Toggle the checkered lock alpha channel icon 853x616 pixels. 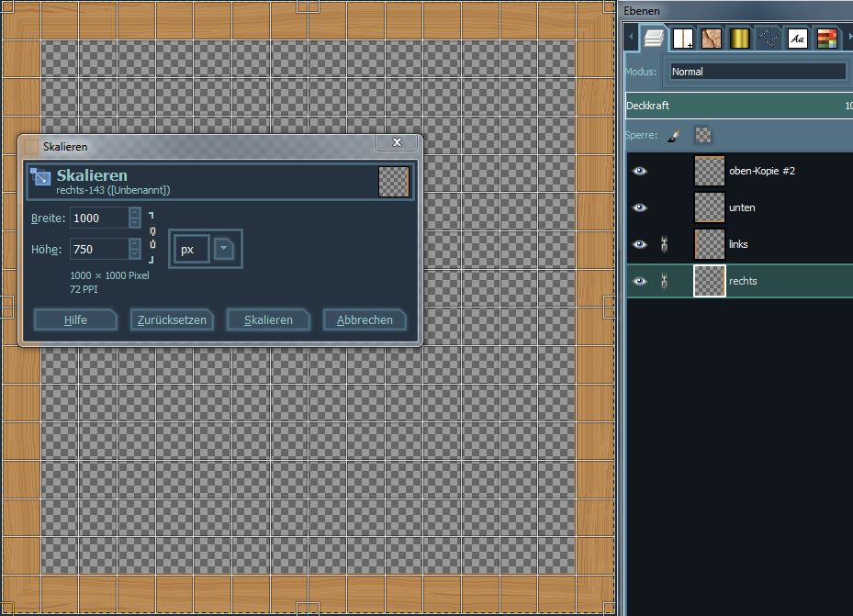pos(702,136)
